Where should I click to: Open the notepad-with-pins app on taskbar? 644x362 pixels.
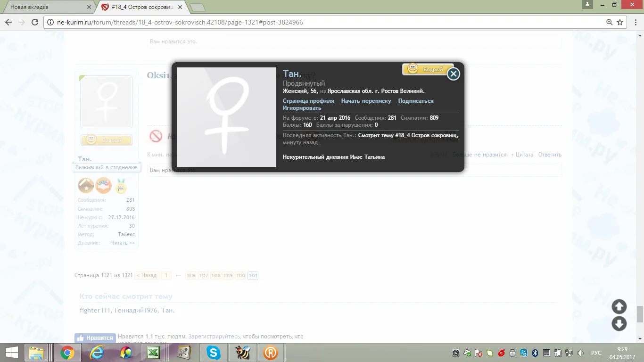click(183, 353)
